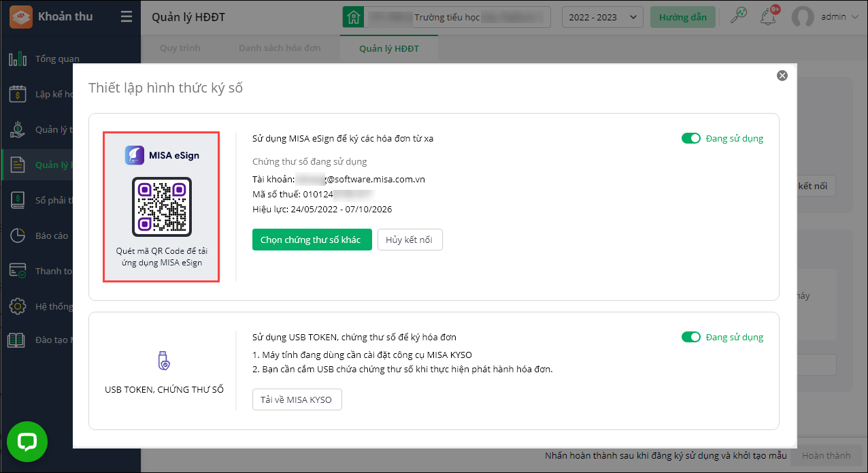Click the USB token icon

[x=164, y=361]
